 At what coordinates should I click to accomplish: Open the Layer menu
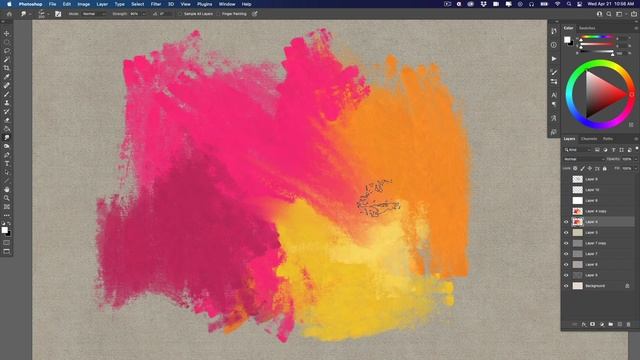tap(102, 4)
